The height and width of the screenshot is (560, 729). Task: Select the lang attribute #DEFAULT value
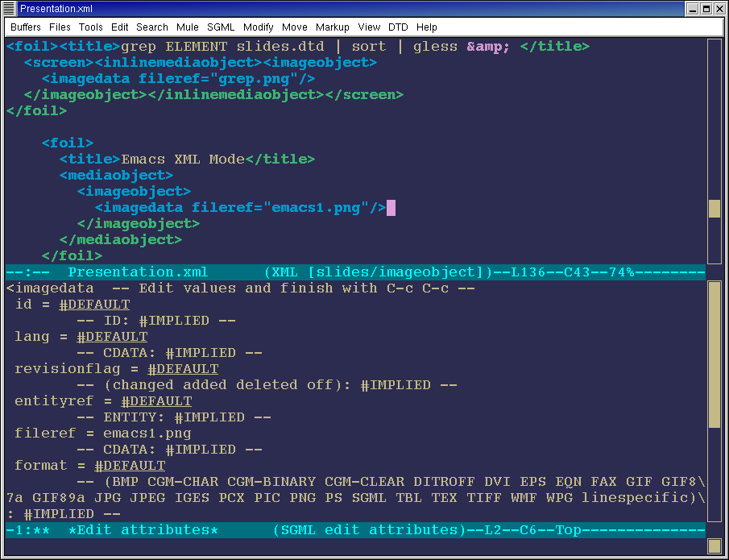coord(112,337)
